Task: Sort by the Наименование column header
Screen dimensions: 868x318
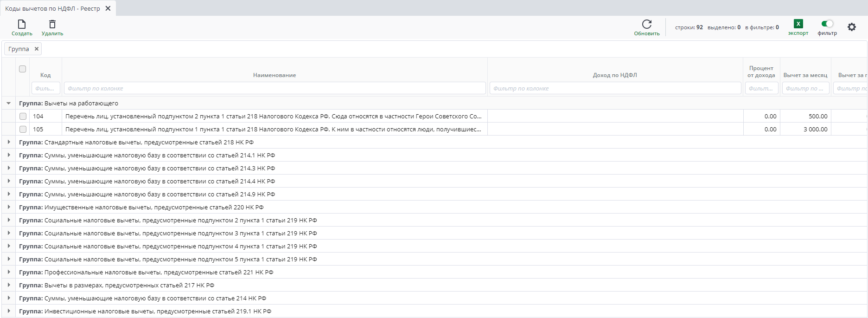Action: (x=274, y=75)
